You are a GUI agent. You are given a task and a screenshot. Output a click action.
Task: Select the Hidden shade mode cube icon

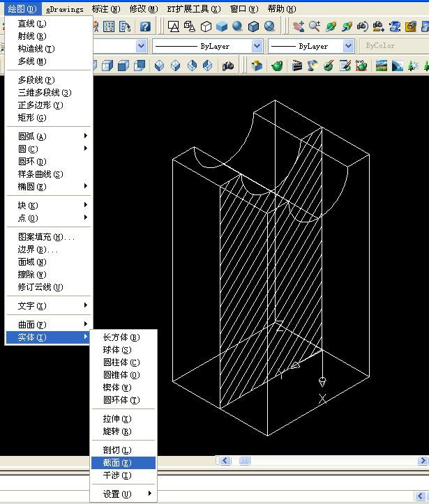pos(206,26)
